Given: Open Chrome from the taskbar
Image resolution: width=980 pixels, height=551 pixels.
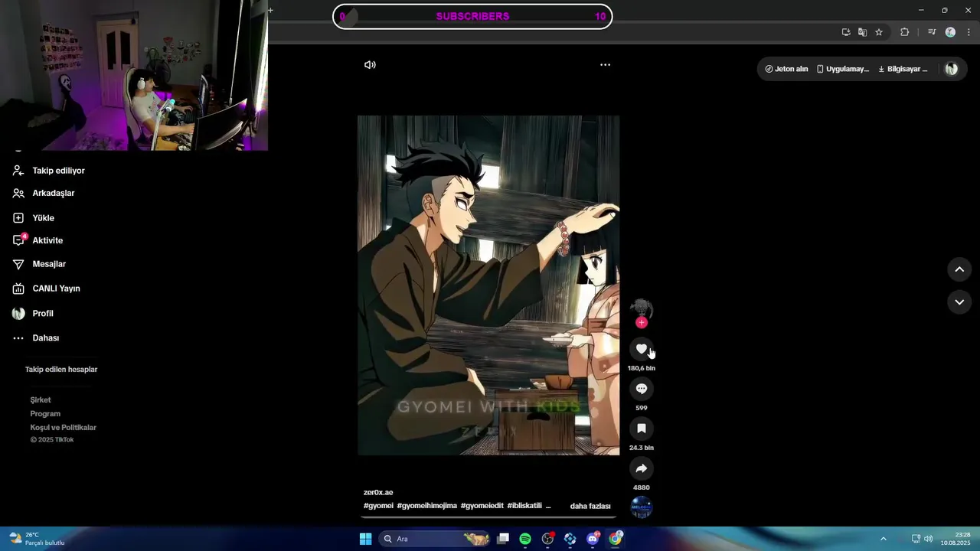Looking at the screenshot, I should click(x=616, y=539).
